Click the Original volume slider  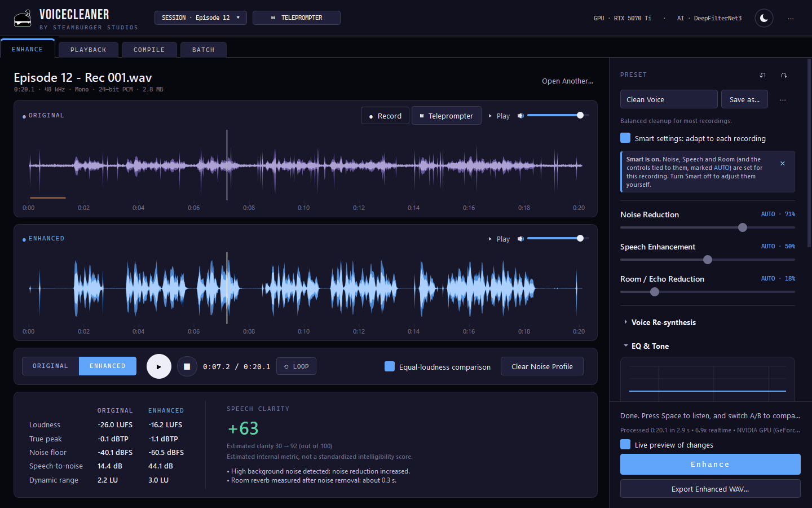(558, 115)
